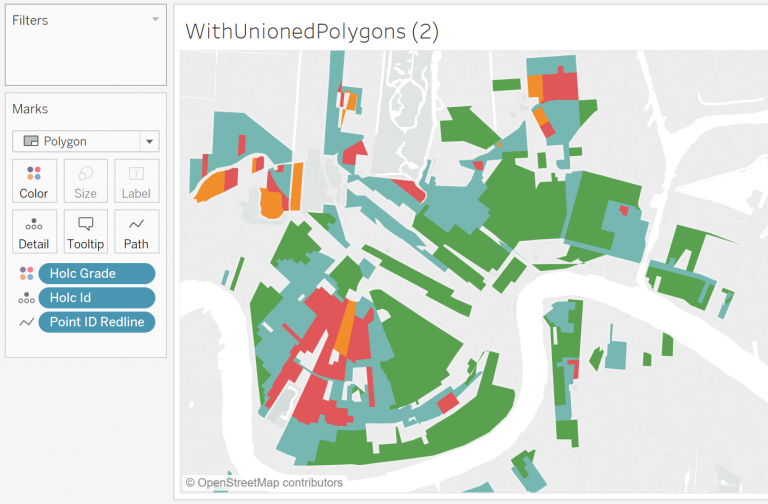Select the teal polygon containing a small red square
Viewport: 768px width, 504px height.
coord(610,228)
